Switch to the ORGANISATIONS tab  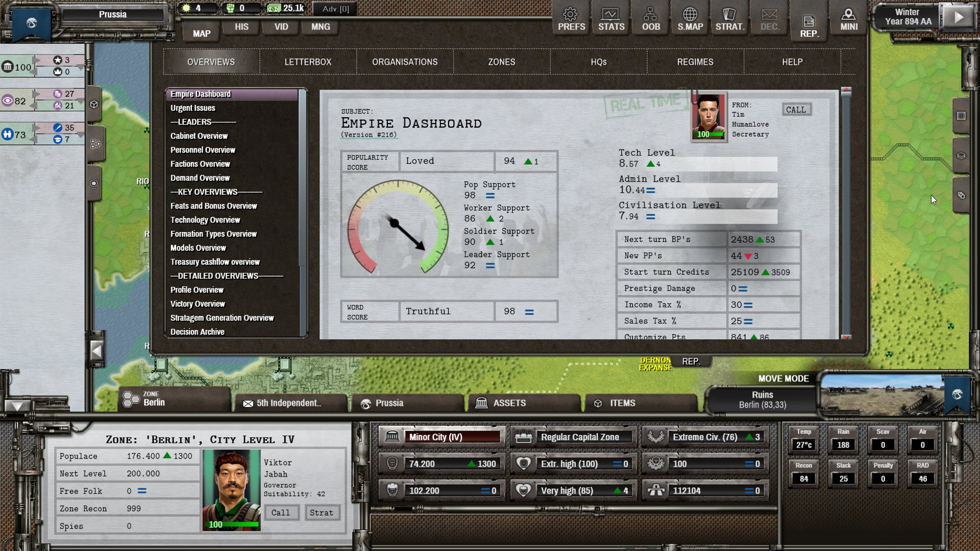click(405, 62)
